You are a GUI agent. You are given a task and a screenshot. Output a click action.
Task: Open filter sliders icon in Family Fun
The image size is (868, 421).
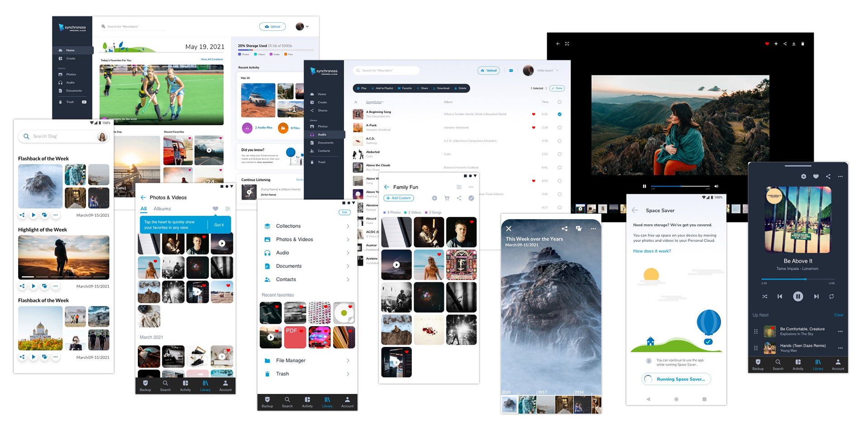point(459,187)
